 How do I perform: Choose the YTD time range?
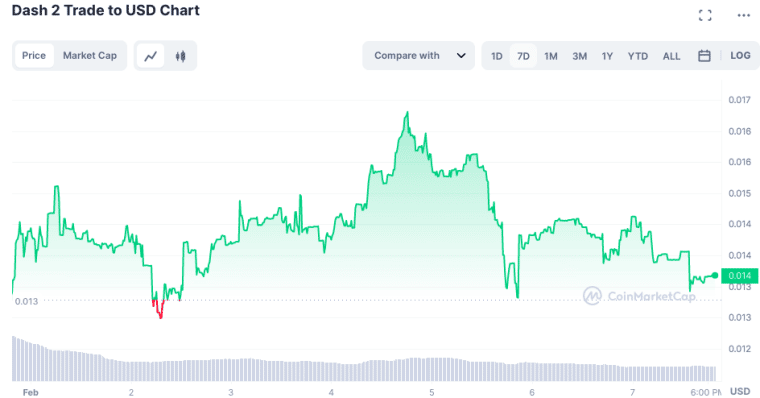[637, 56]
